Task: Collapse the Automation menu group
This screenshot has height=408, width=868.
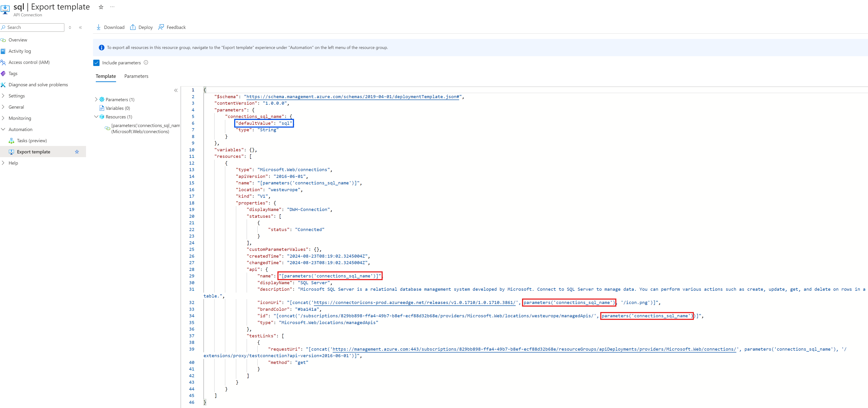Action: tap(3, 129)
